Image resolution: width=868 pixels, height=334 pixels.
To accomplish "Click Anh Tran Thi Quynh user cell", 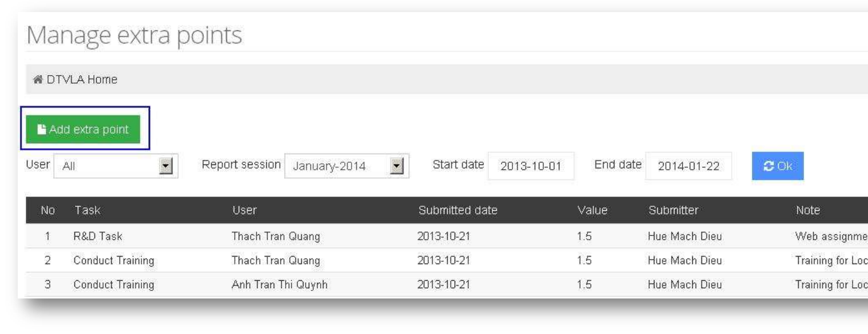I will [279, 285].
